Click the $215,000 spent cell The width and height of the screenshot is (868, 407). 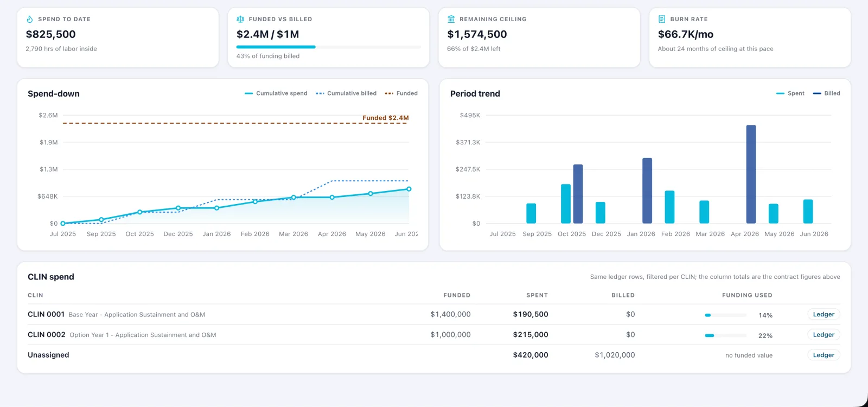[531, 335]
